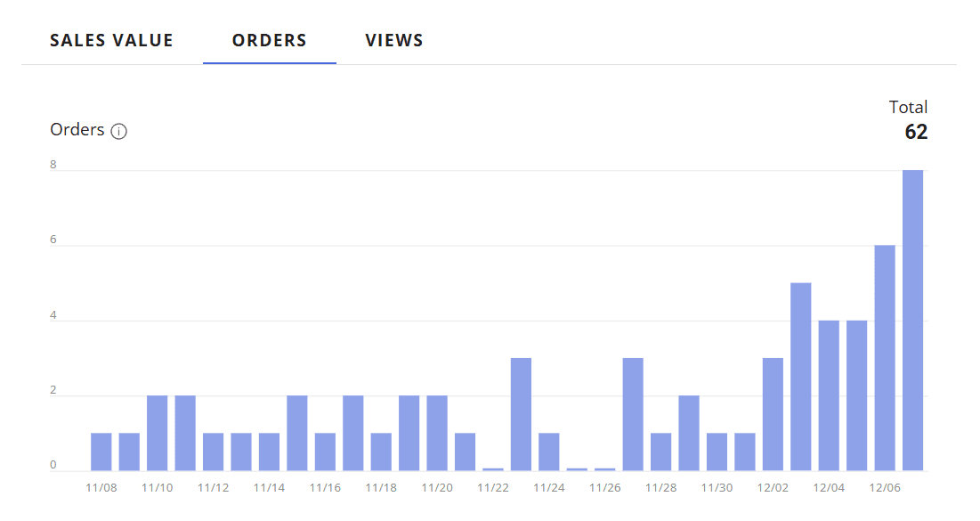
Task: Click the 11/20 x-axis date label
Action: [437, 488]
